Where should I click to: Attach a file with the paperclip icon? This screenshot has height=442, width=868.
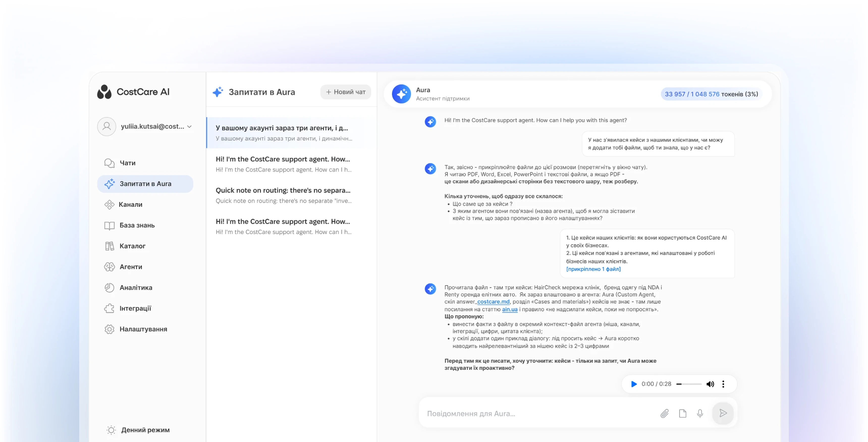(x=664, y=413)
